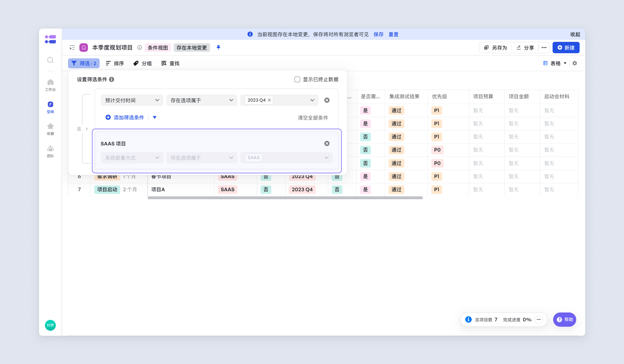Remove the SAAS 项目 filter group
The image size is (624, 364).
click(327, 143)
